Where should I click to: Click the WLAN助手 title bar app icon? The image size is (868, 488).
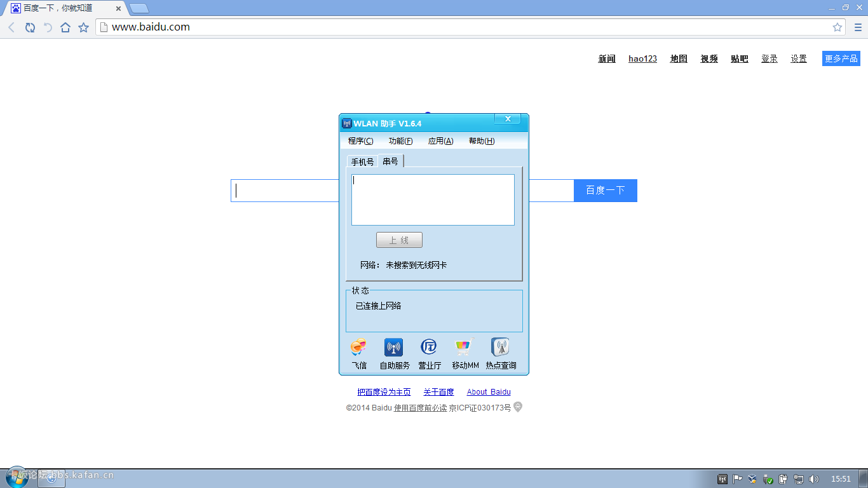[x=347, y=123]
